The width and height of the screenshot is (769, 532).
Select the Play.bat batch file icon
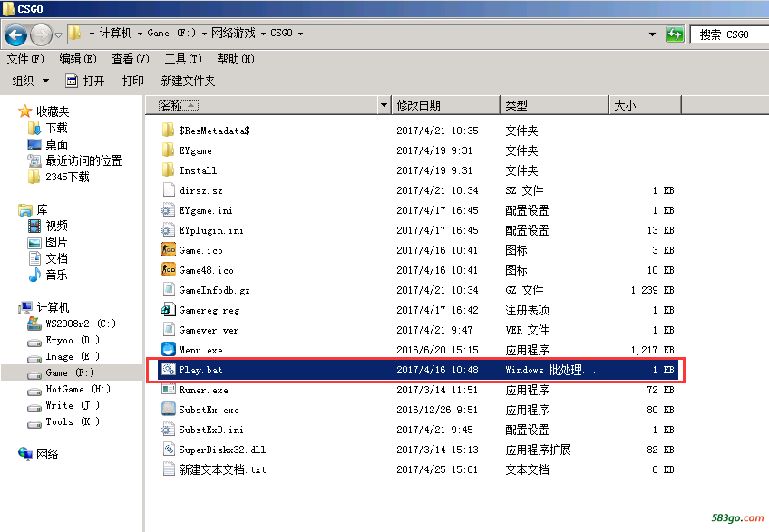(169, 369)
